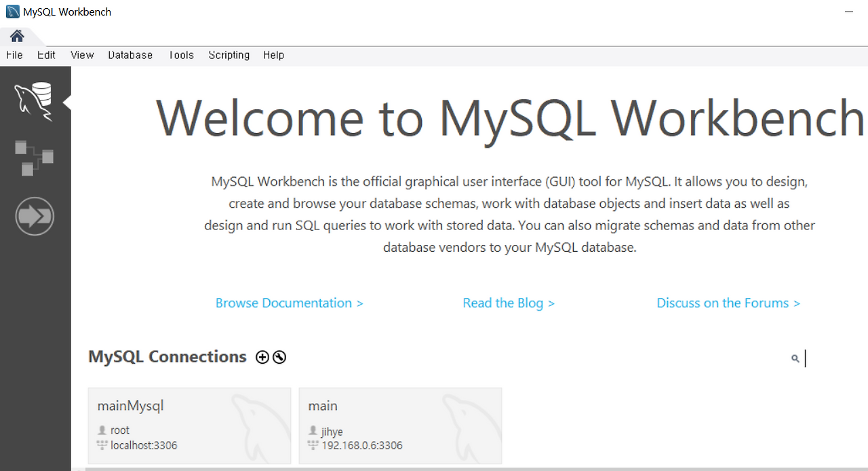Viewport: 868px width, 471px height.
Task: Open the Tools menu
Action: click(x=180, y=55)
